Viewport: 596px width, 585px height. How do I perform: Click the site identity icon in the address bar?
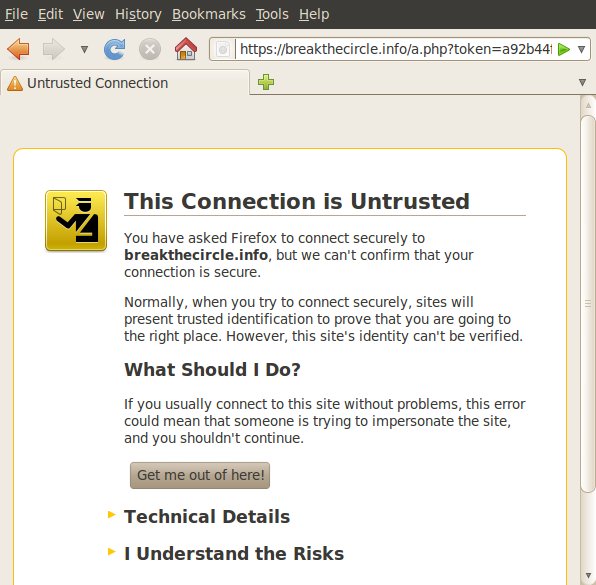pos(223,49)
